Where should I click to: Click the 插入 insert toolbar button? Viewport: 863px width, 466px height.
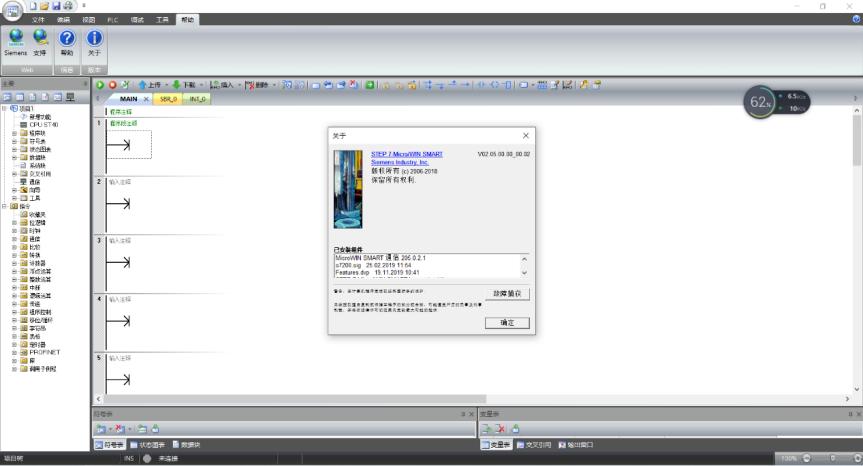pyautogui.click(x=222, y=85)
